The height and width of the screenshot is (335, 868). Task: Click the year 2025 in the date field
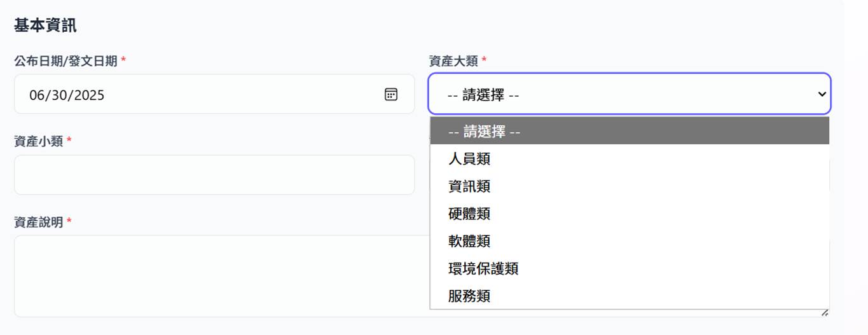click(x=88, y=95)
